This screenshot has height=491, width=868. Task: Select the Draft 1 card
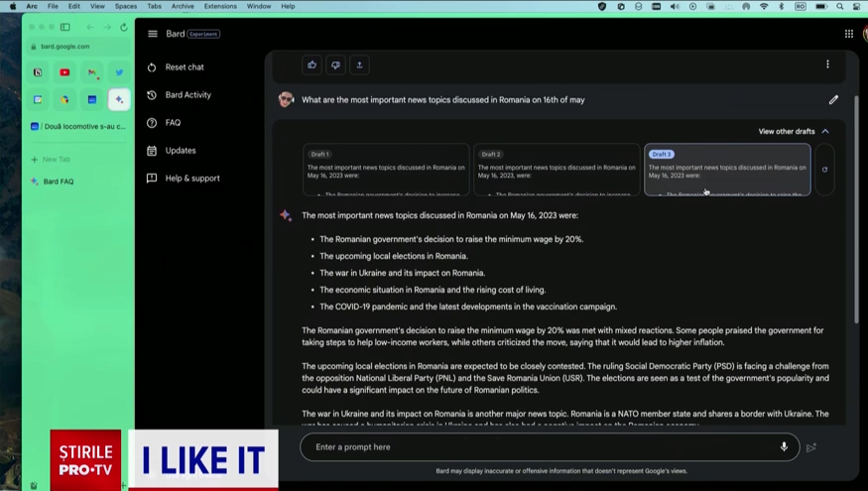386,170
